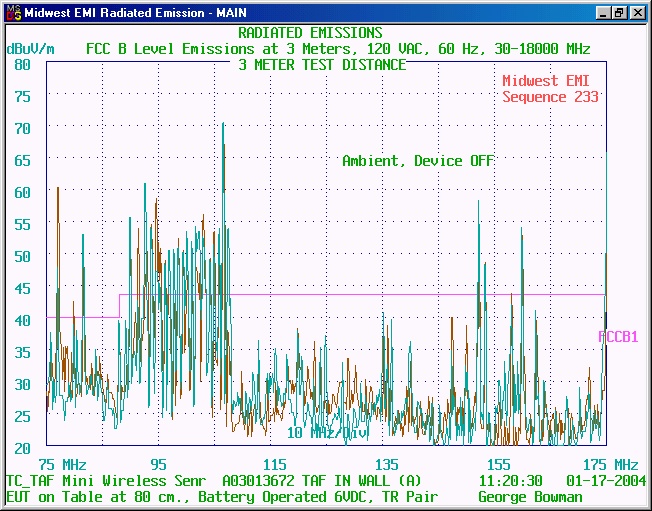Click the 01-17-2004 date stamp
652x511 pixels.
[602, 480]
